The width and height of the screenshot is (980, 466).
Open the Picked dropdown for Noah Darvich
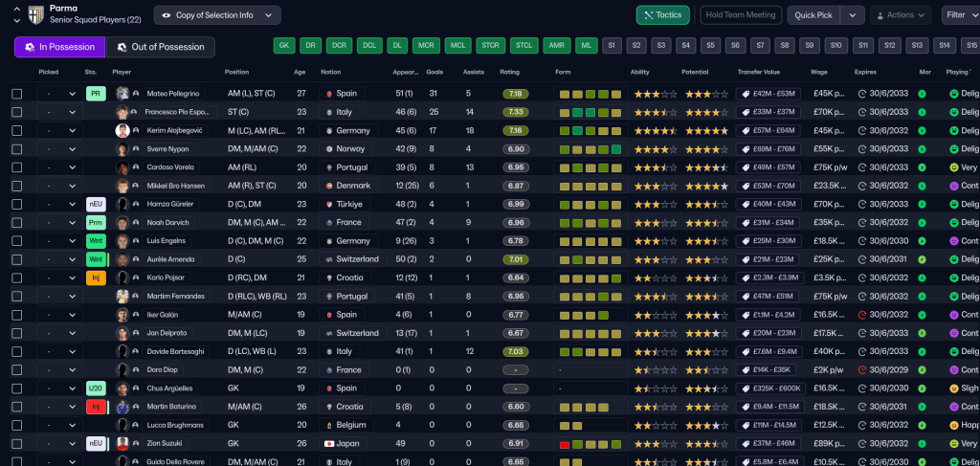[58, 223]
